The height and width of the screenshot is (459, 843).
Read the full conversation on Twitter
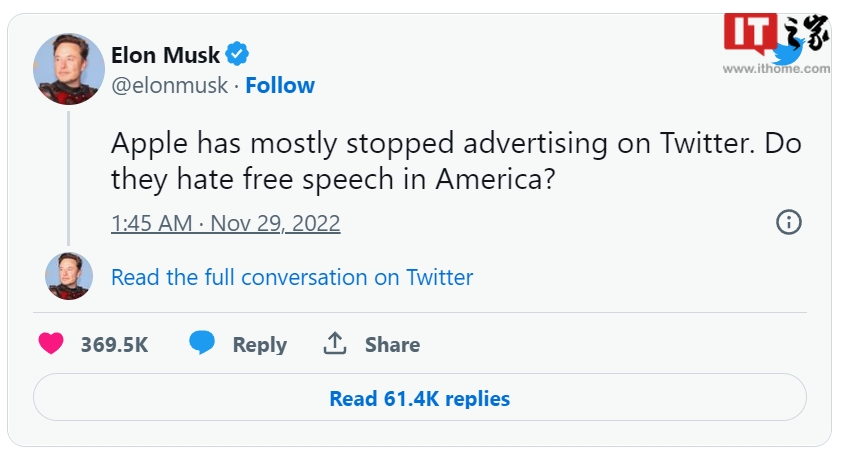(292, 277)
